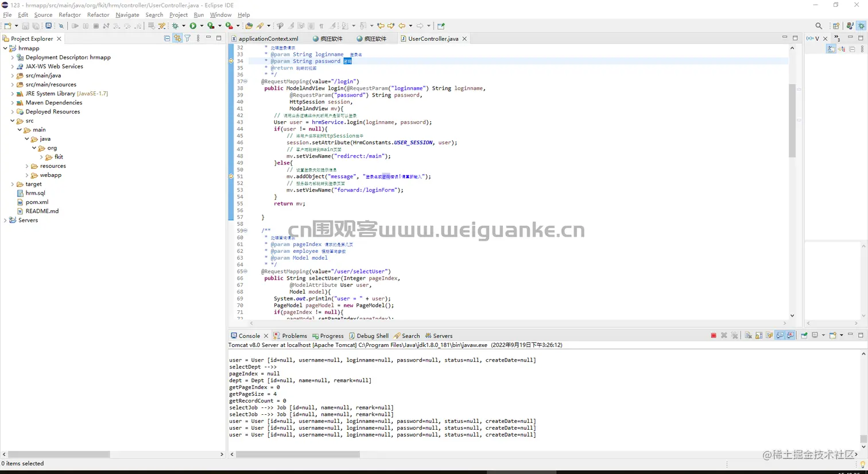Click the green Run button icon
Screen dimensions: 868x474
tap(193, 26)
